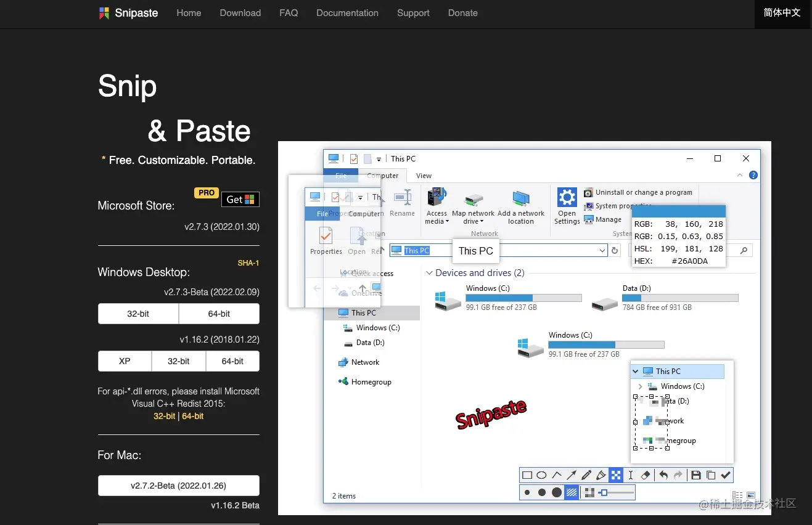Select the highlighted Mosaic tool
The width and height of the screenshot is (812, 525).
(616, 475)
